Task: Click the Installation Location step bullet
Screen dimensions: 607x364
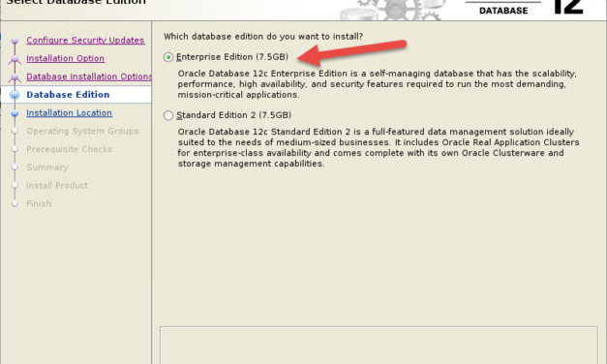Action: pos(15,113)
